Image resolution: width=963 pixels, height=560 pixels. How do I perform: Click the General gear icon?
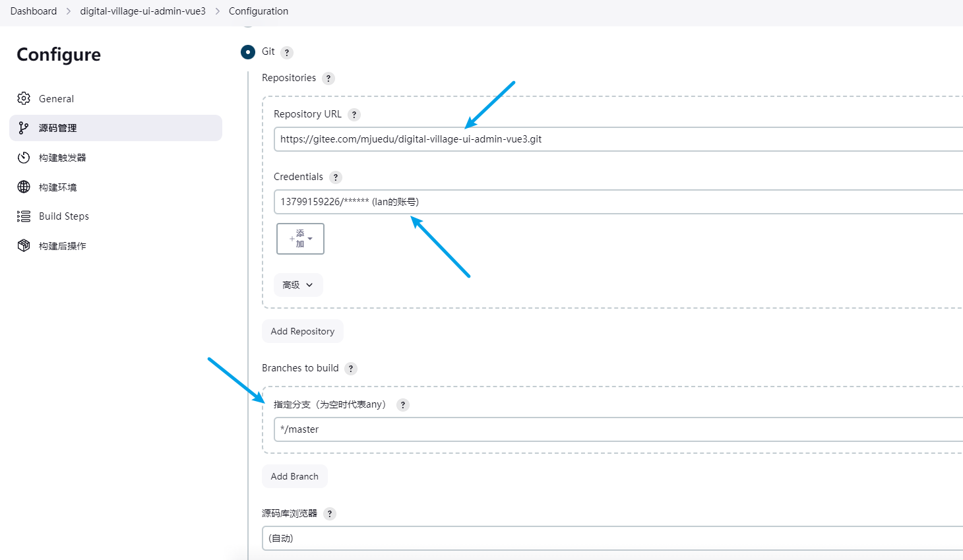tap(24, 98)
